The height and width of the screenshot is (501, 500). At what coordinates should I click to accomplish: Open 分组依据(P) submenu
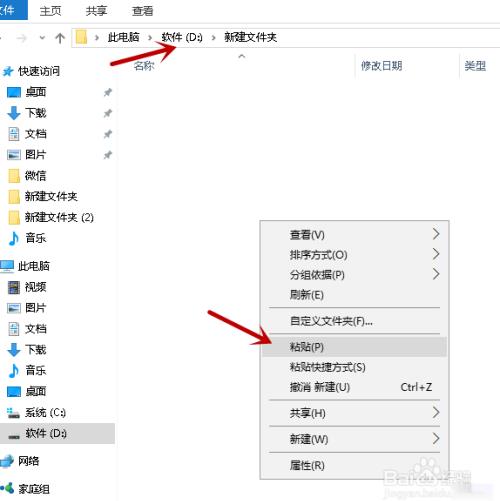pyautogui.click(x=354, y=275)
